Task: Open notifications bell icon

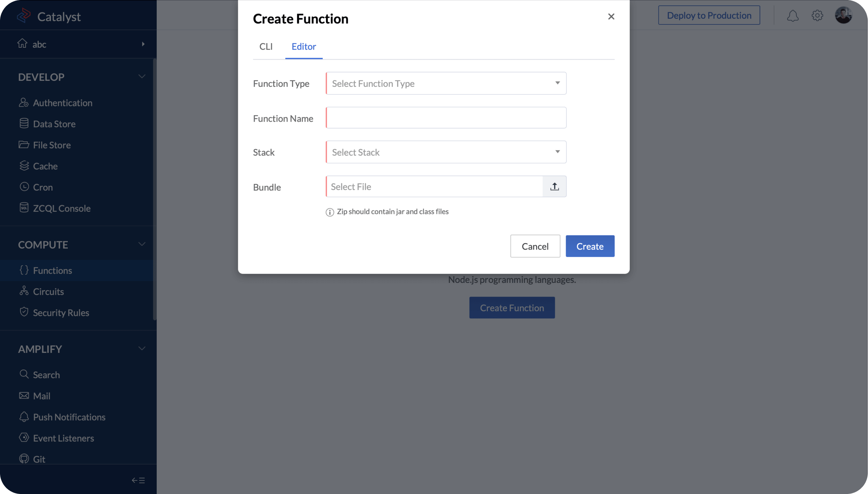Action: pos(793,15)
